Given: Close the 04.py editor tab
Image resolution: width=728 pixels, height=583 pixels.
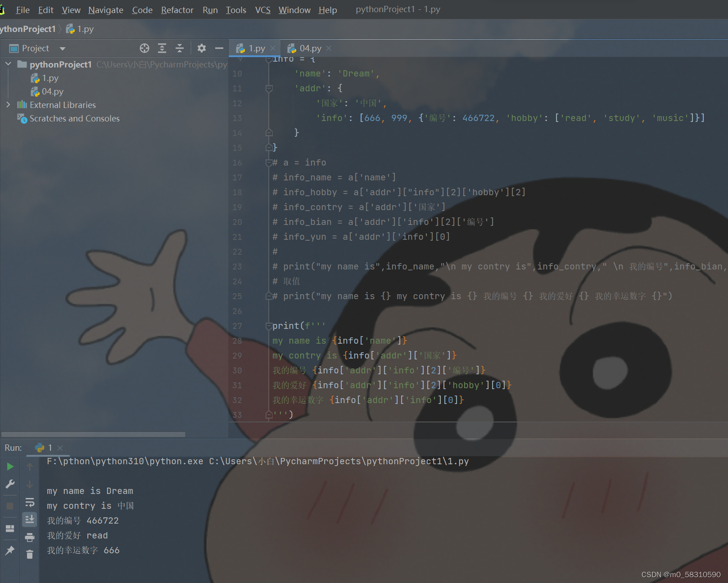Looking at the screenshot, I should (329, 48).
